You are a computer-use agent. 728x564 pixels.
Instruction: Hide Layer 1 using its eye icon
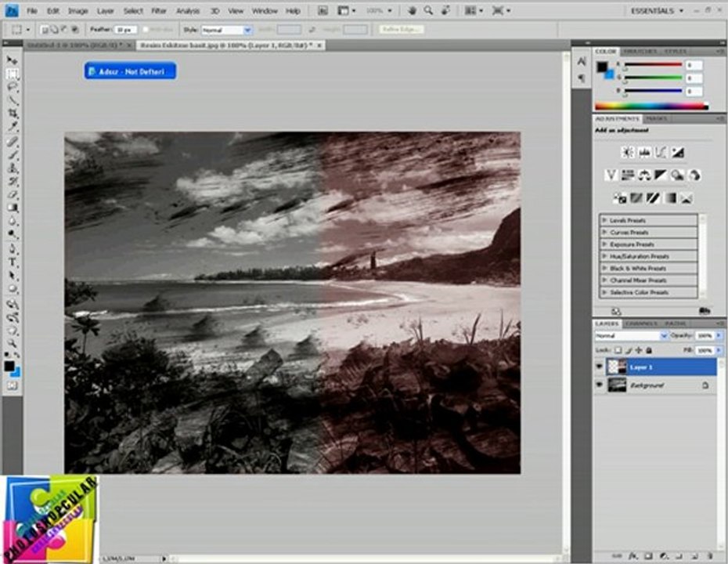pos(600,366)
